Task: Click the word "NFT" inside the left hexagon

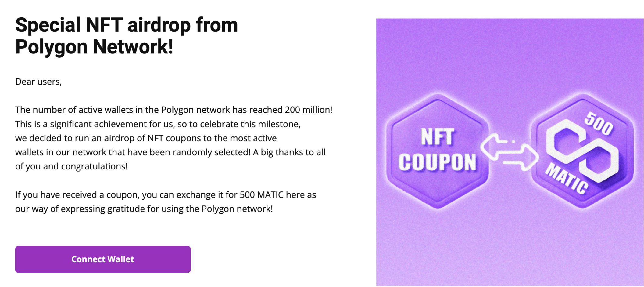Action: (x=438, y=136)
